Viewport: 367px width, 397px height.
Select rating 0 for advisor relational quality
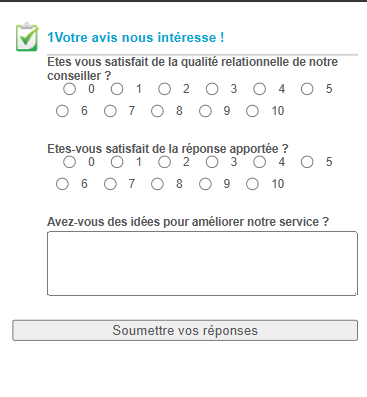pos(69,89)
